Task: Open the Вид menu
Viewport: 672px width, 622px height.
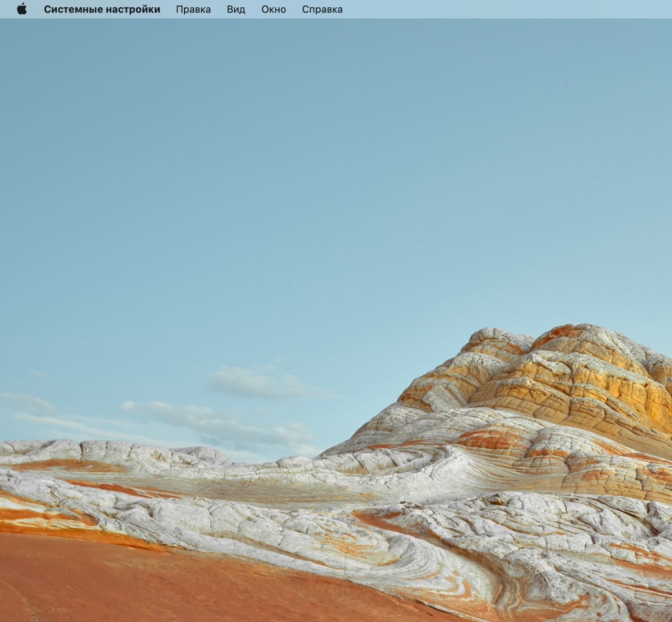Action: click(236, 9)
